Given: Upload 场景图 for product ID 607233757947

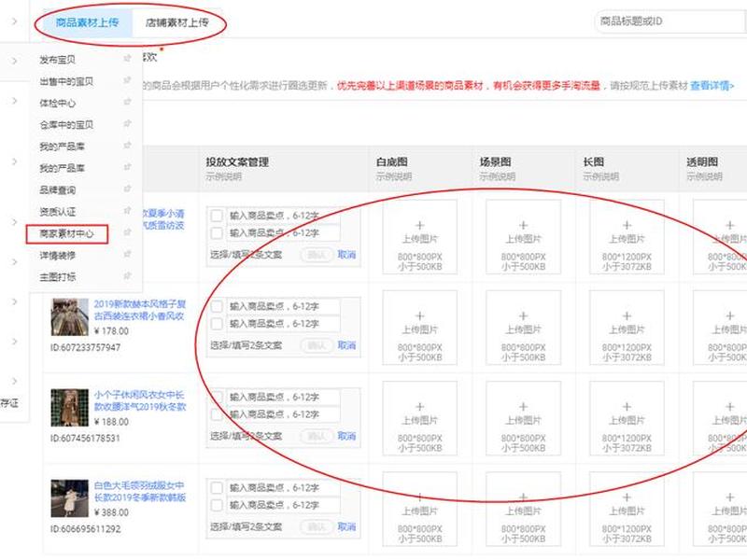Looking at the screenshot, I should [x=523, y=329].
